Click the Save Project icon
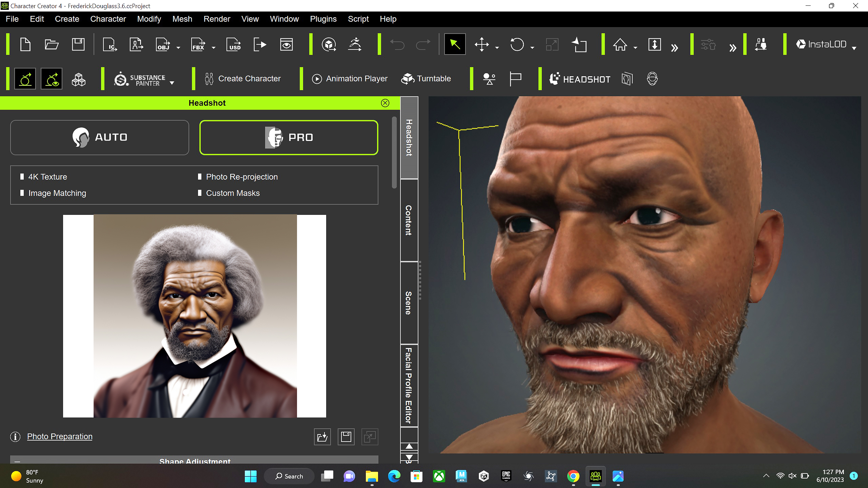868x488 pixels. point(78,44)
